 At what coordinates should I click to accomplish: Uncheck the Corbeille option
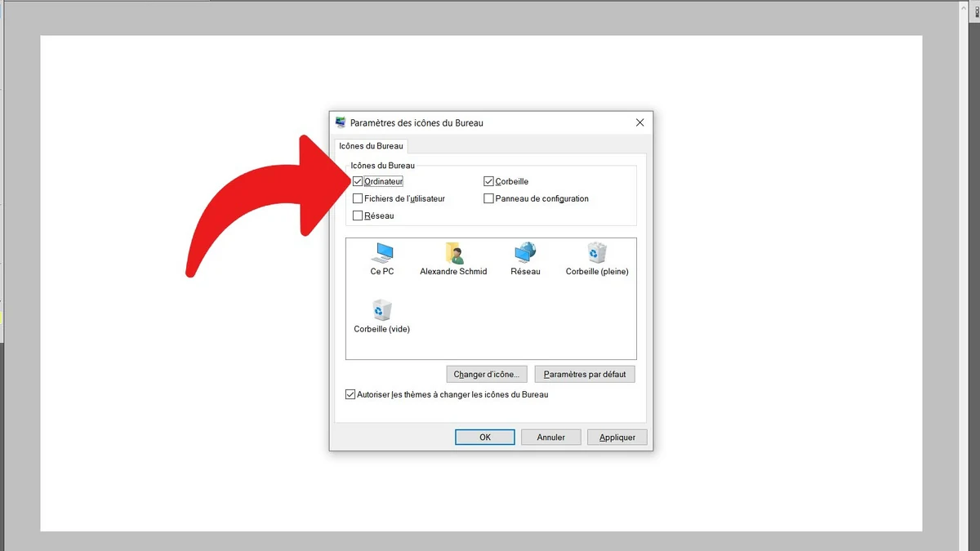click(488, 180)
